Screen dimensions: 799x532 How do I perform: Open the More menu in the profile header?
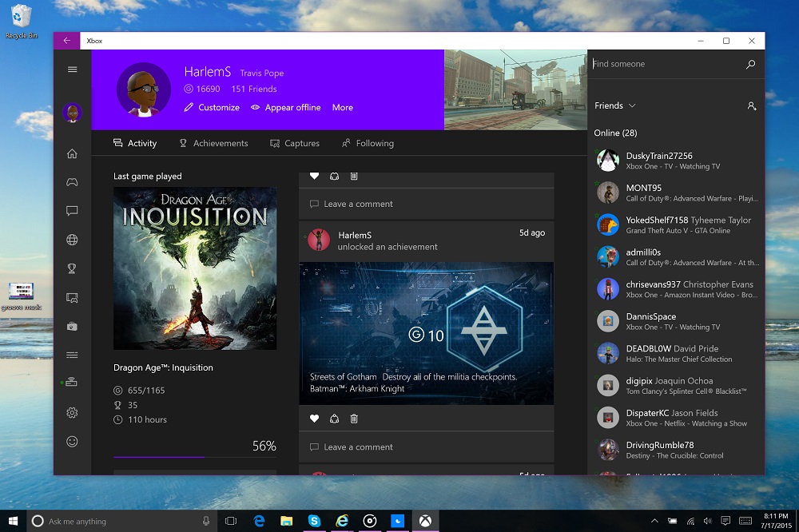pos(343,108)
